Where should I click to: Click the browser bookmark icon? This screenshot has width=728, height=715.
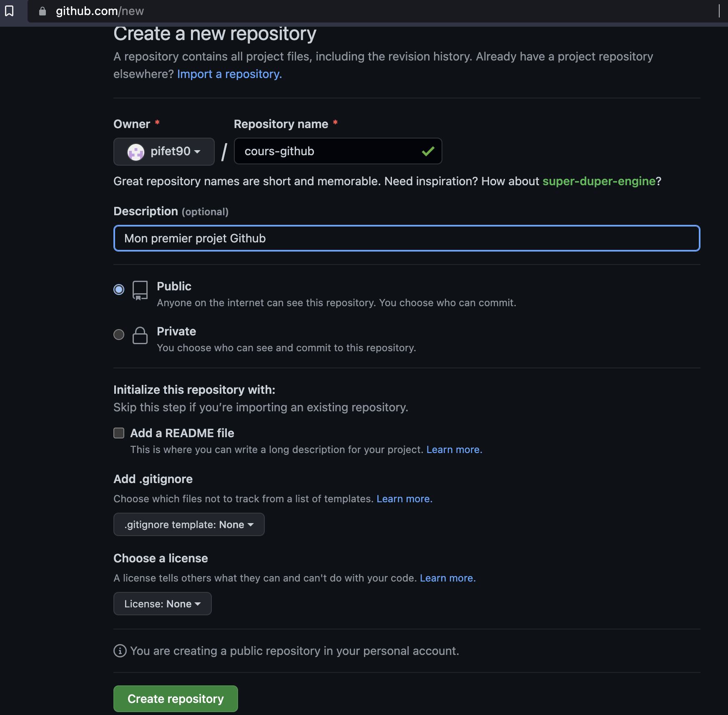10,11
